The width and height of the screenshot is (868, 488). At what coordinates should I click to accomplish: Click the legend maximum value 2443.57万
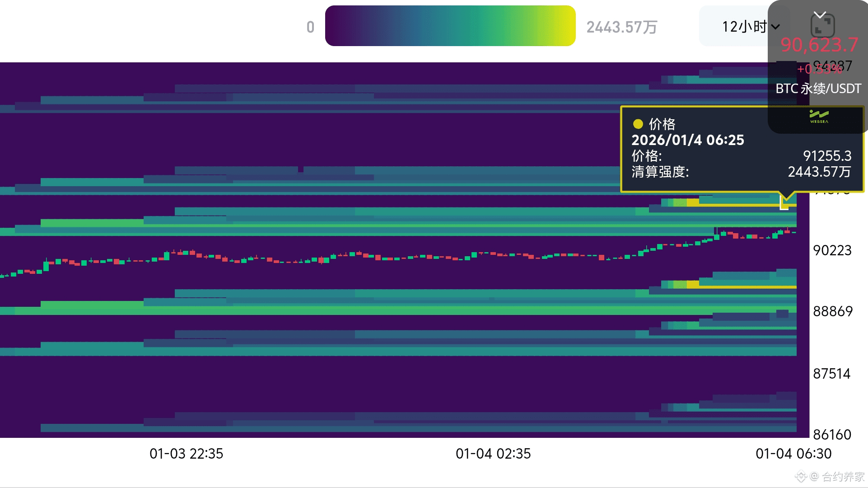[x=621, y=27]
